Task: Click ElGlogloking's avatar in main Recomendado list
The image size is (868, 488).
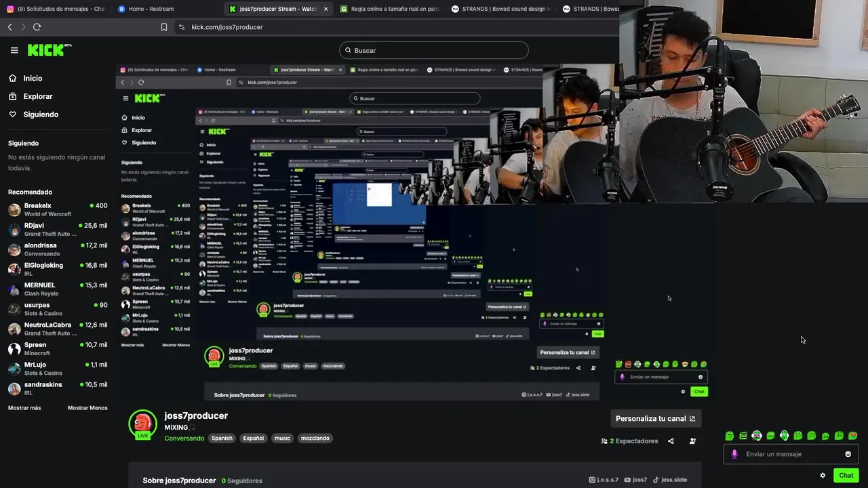Action: 14,269
